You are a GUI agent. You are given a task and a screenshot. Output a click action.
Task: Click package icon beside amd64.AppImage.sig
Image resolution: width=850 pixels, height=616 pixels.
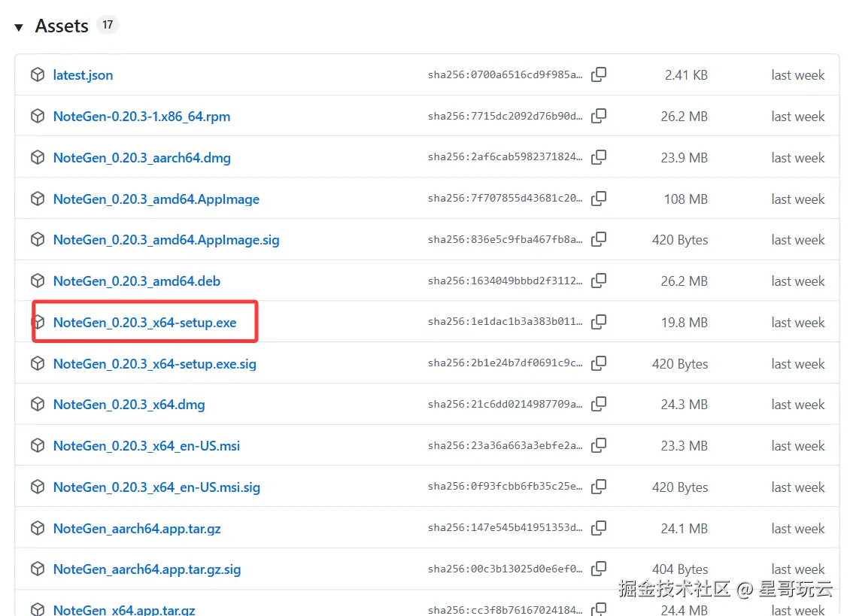[x=38, y=239]
